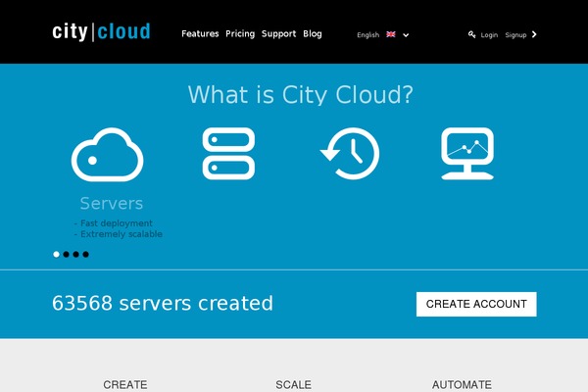The image size is (588, 392).
Task: Go to the third carousel slide dot
Action: click(x=75, y=255)
